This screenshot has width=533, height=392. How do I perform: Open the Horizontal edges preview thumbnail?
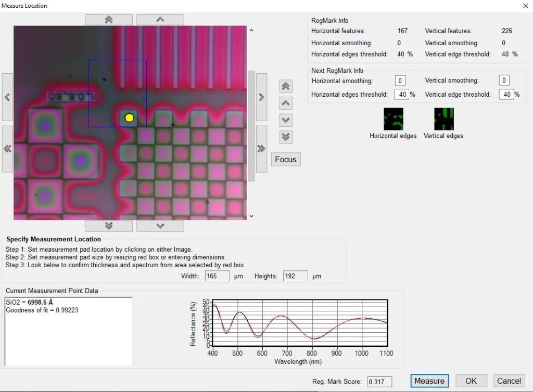[x=393, y=118]
